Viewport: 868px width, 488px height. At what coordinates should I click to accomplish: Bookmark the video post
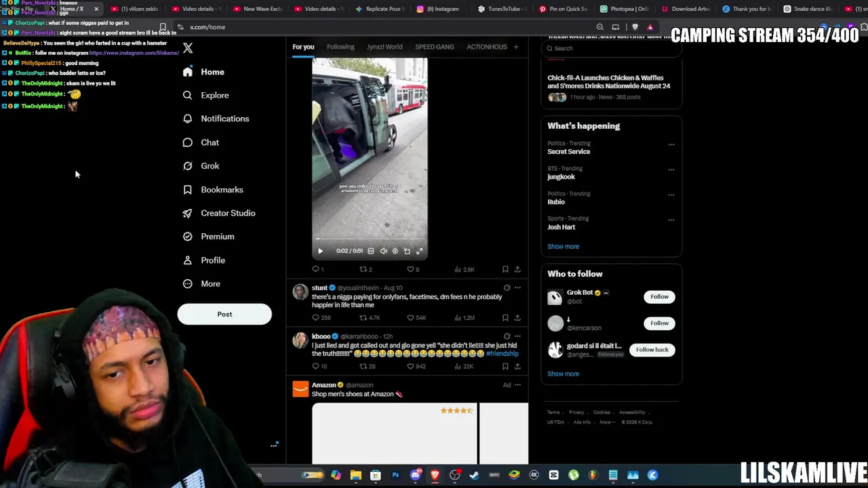pos(505,270)
